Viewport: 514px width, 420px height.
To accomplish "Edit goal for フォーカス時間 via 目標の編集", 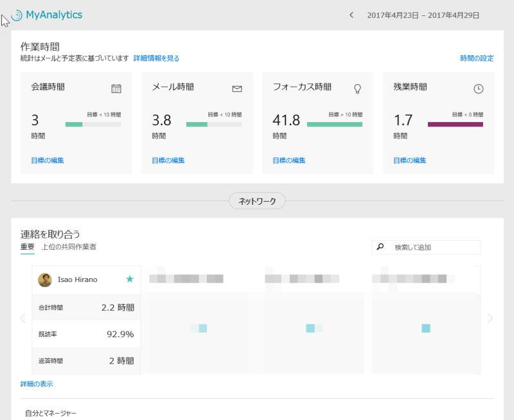I will (x=289, y=161).
